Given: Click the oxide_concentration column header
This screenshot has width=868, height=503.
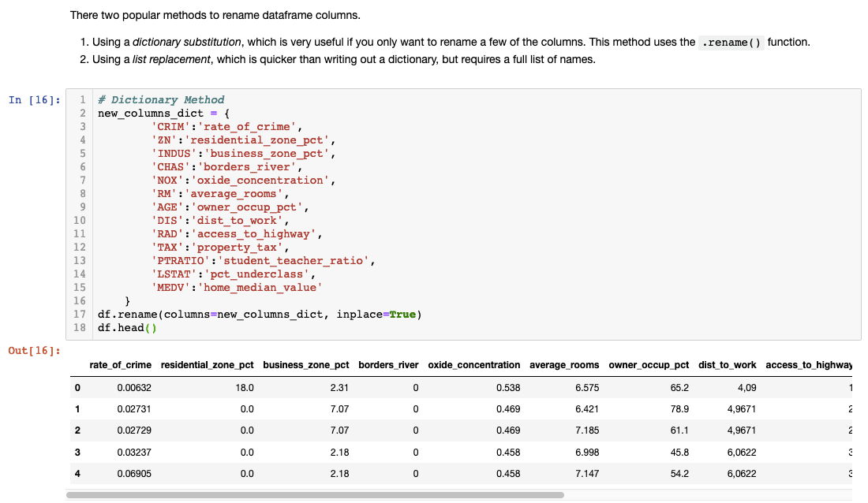Looking at the screenshot, I should coord(473,364).
